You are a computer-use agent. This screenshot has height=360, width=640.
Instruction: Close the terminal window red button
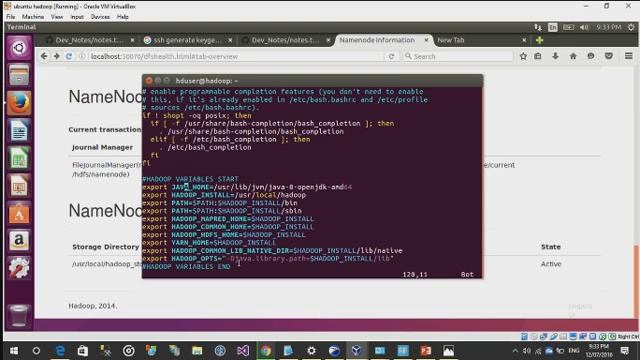pos(149,81)
